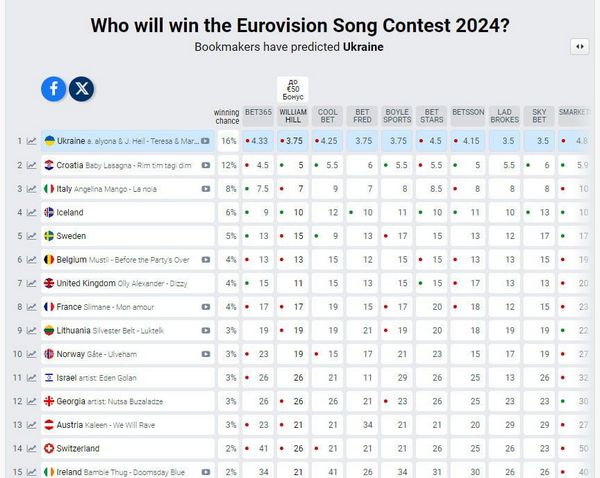The image size is (600, 478).
Task: Play Croatia Baby Lasagna video icon
Action: click(x=206, y=165)
